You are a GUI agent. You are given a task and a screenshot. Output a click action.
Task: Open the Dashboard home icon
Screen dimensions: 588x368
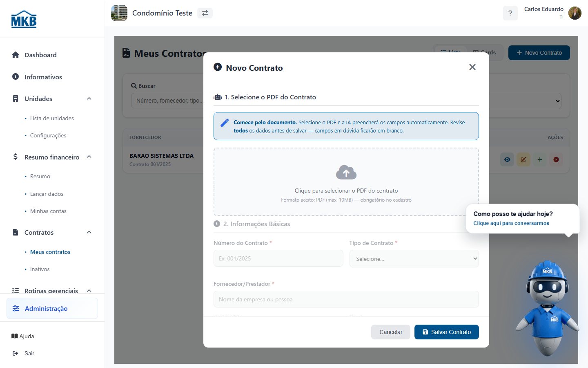[x=16, y=55]
